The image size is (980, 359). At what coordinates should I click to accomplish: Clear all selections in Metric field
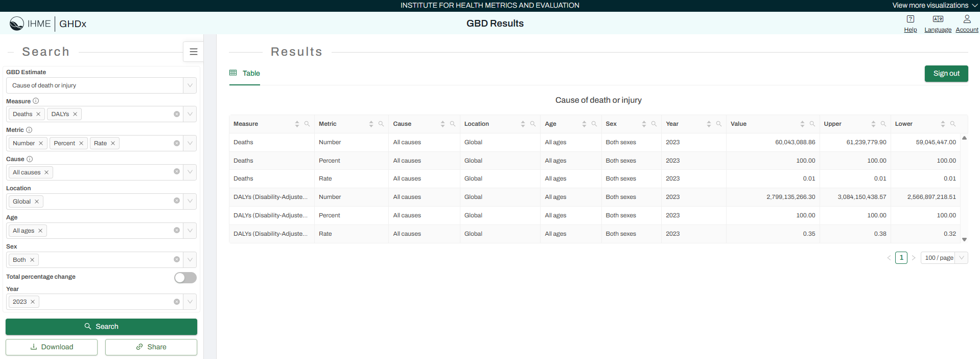click(x=177, y=143)
